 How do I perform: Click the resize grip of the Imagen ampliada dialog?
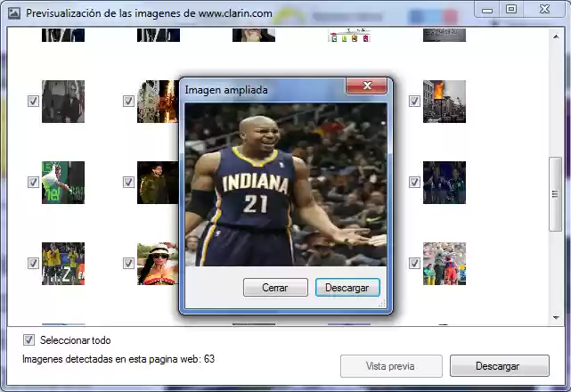click(382, 304)
